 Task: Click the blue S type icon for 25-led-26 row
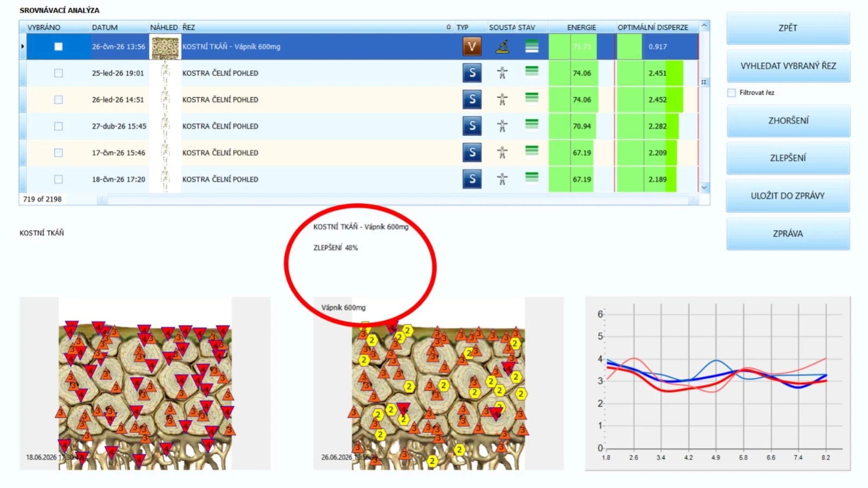[472, 73]
